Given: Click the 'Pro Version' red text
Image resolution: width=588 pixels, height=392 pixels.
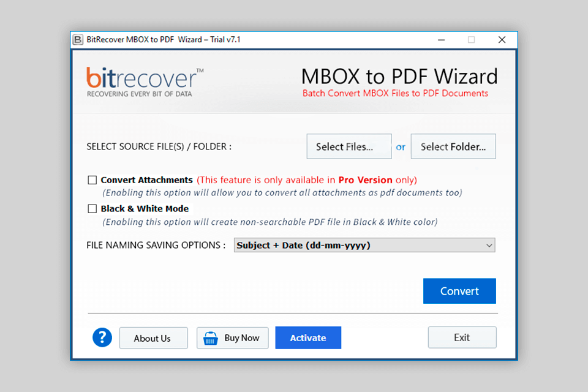Looking at the screenshot, I should [365, 180].
